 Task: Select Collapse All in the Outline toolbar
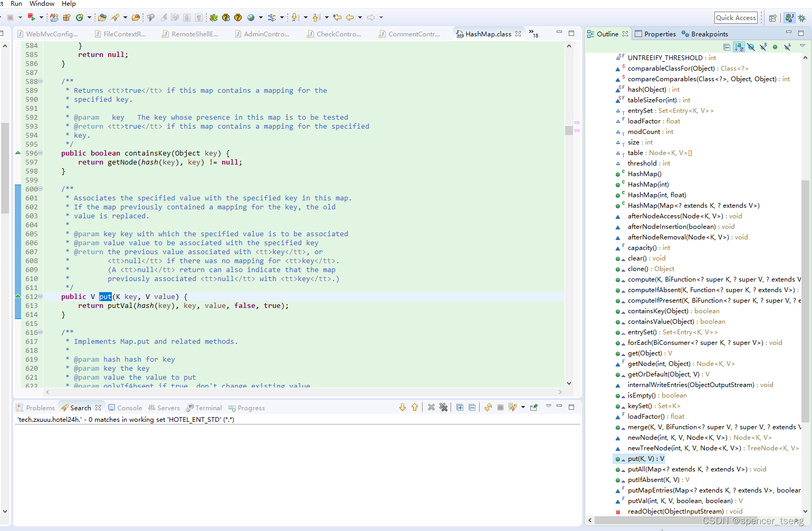[728, 47]
